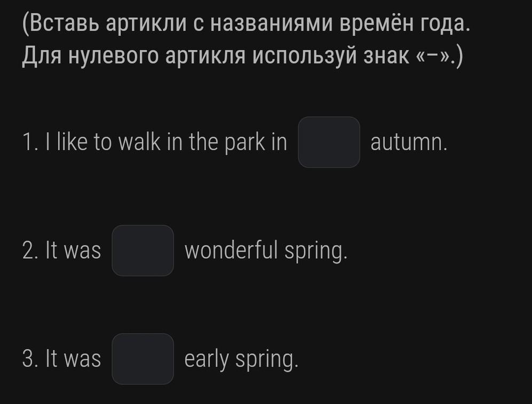Click the «–» dash sign in instructions
The image size is (532, 404).
(x=434, y=56)
